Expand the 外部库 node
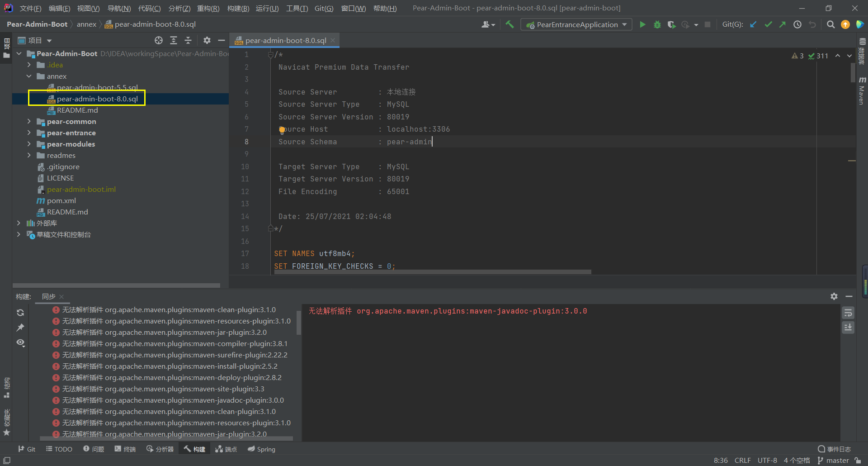 18,223
